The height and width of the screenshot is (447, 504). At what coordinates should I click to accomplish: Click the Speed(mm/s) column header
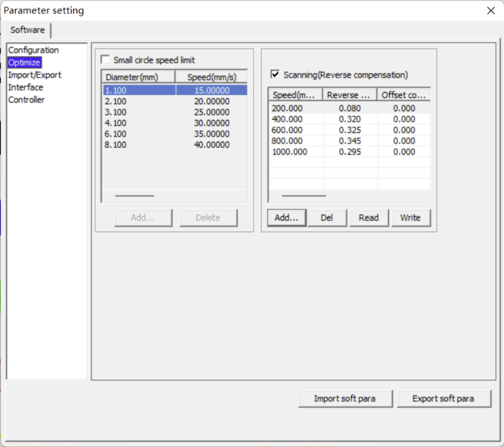(211, 77)
